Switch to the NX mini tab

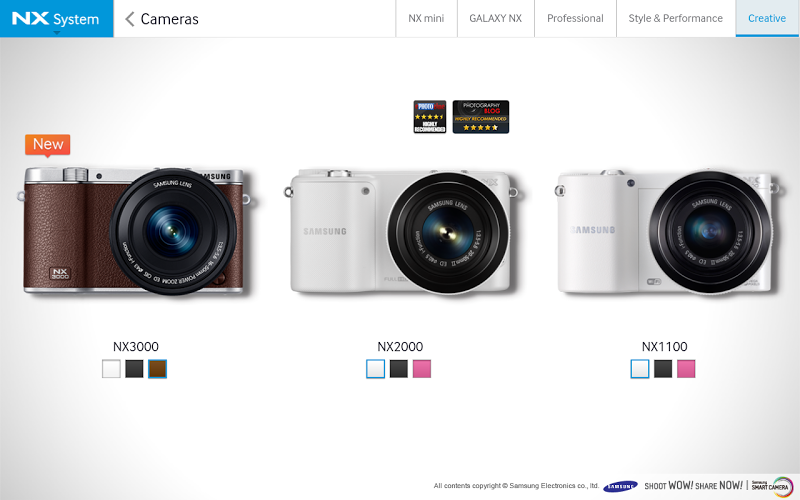426,18
